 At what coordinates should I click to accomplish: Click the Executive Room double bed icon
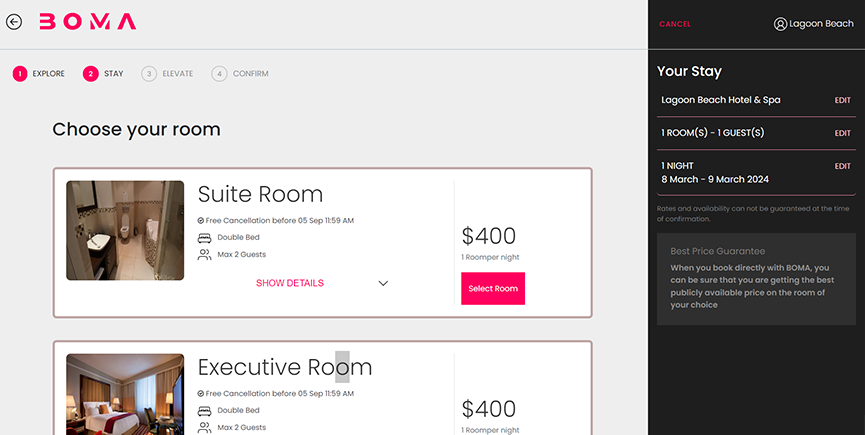tap(204, 410)
